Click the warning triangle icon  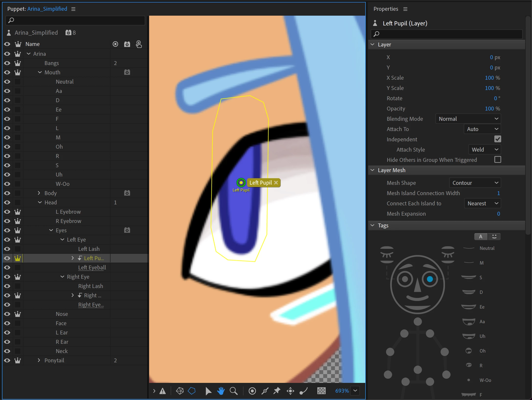[163, 391]
